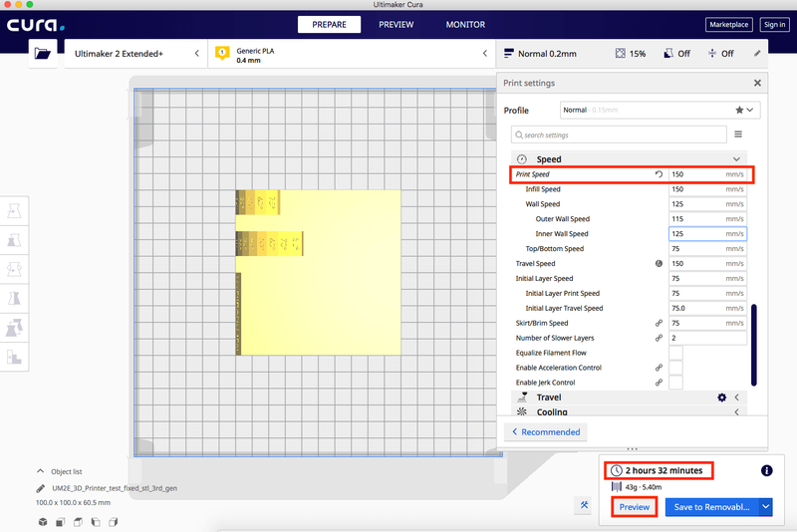The height and width of the screenshot is (532, 797).
Task: Enable the Acceleration Control checkbox
Action: point(675,368)
